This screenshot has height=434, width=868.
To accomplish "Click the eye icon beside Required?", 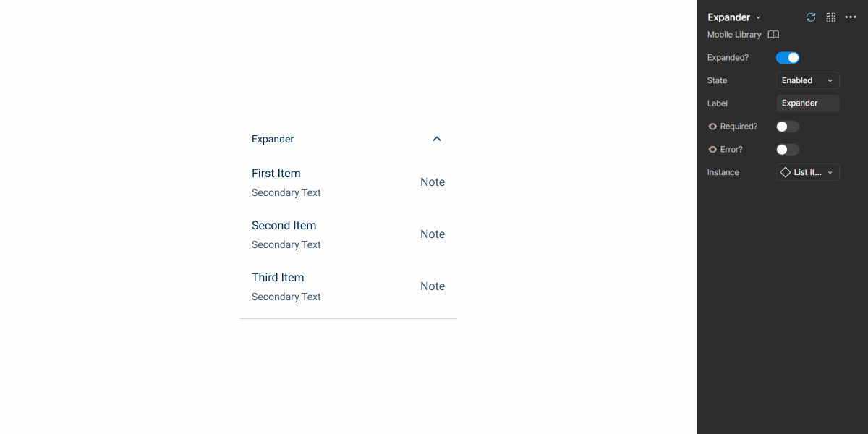I will 711,126.
